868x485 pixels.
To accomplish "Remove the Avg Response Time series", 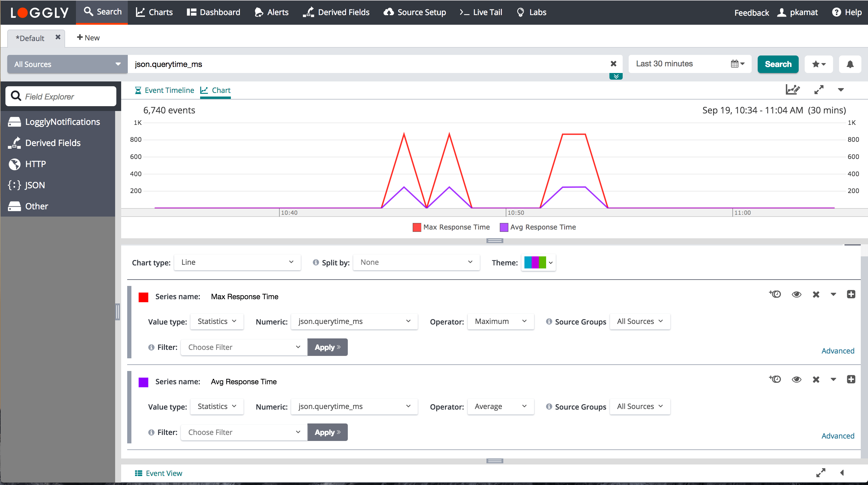I will pyautogui.click(x=816, y=379).
